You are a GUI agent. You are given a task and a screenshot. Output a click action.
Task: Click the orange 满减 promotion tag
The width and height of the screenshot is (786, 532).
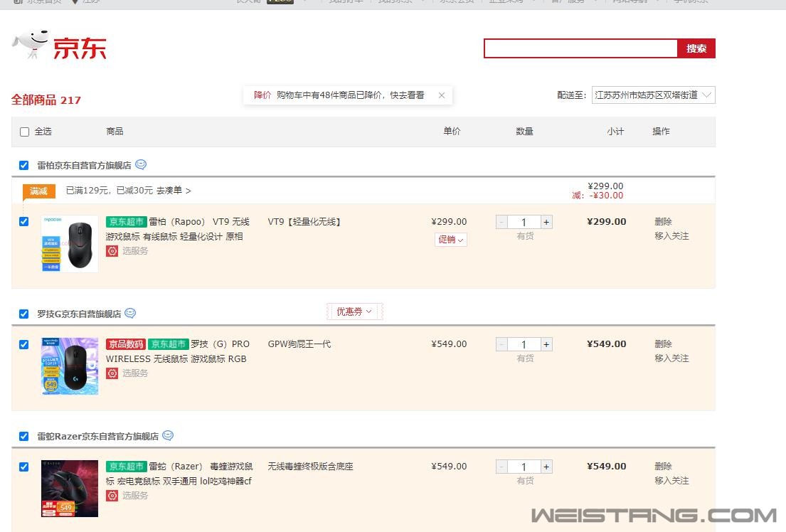38,191
